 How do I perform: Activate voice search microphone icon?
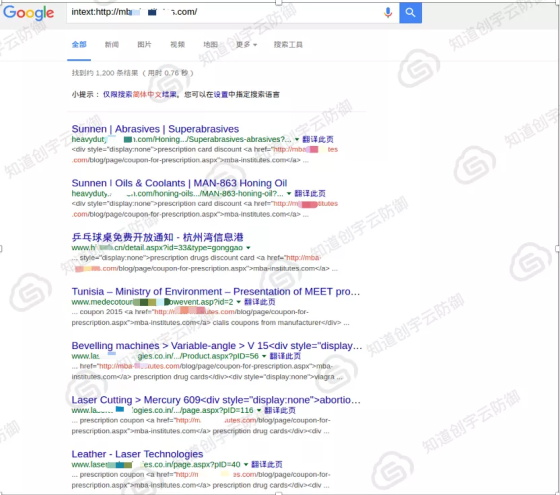(x=388, y=12)
